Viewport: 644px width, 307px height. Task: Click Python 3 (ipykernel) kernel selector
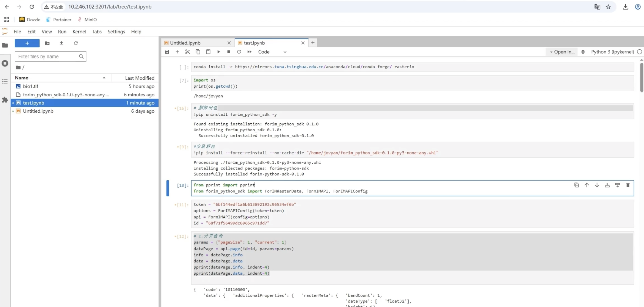point(612,52)
